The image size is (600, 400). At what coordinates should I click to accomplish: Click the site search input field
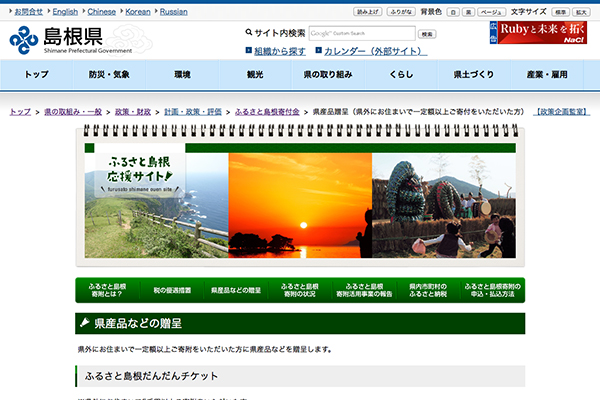[362, 33]
